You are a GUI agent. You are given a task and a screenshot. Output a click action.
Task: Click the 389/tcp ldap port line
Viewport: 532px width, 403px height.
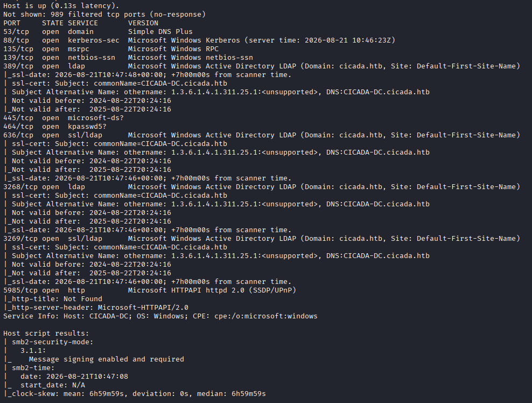262,66
